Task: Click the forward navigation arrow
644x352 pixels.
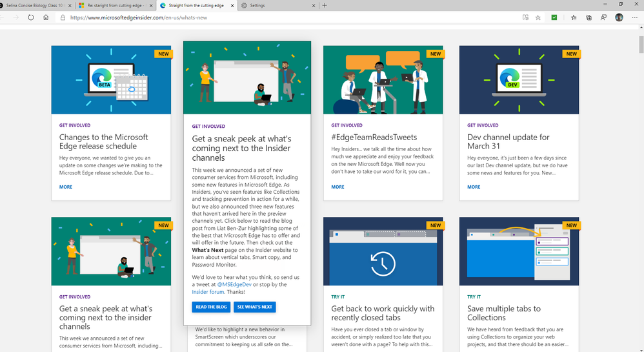Action: [15, 17]
